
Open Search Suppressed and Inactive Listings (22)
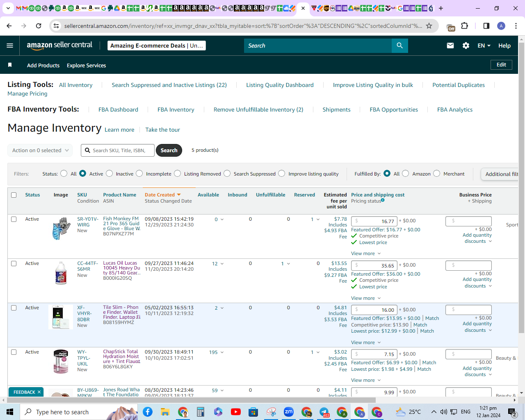pyautogui.click(x=169, y=85)
